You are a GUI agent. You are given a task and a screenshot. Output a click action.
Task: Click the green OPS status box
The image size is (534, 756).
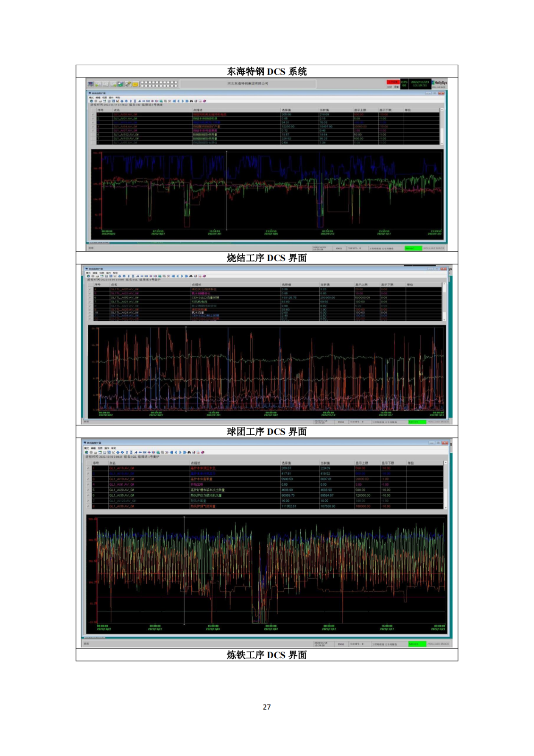[404, 84]
